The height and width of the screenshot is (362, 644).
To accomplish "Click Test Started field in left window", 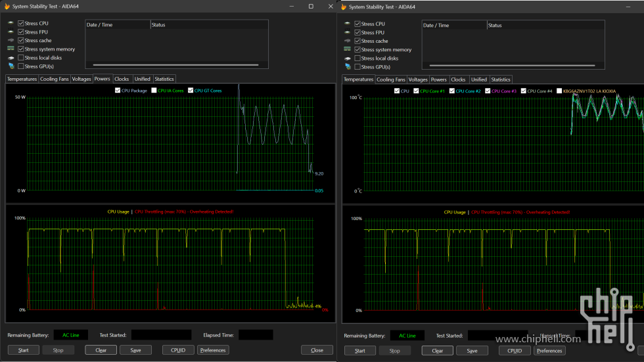I will coord(162,335).
